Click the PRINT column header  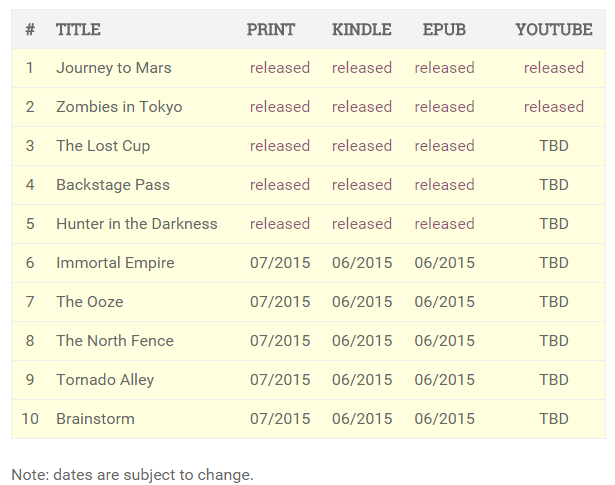(x=271, y=30)
